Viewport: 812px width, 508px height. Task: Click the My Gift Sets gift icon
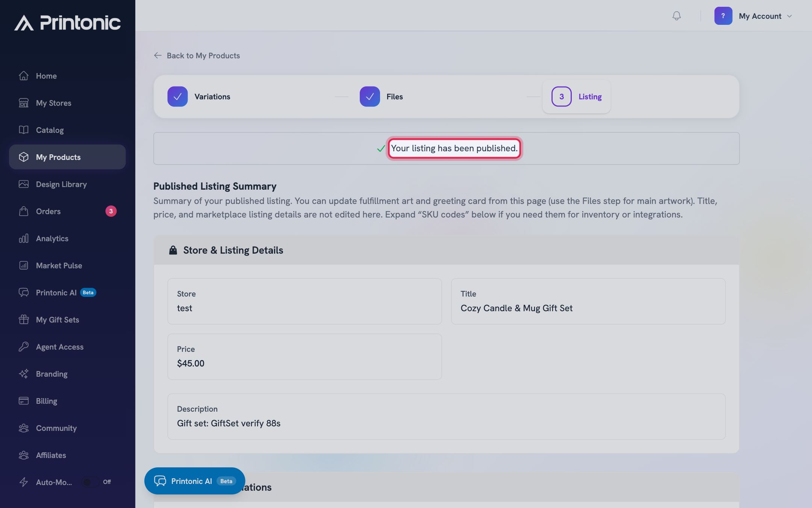coord(24,319)
